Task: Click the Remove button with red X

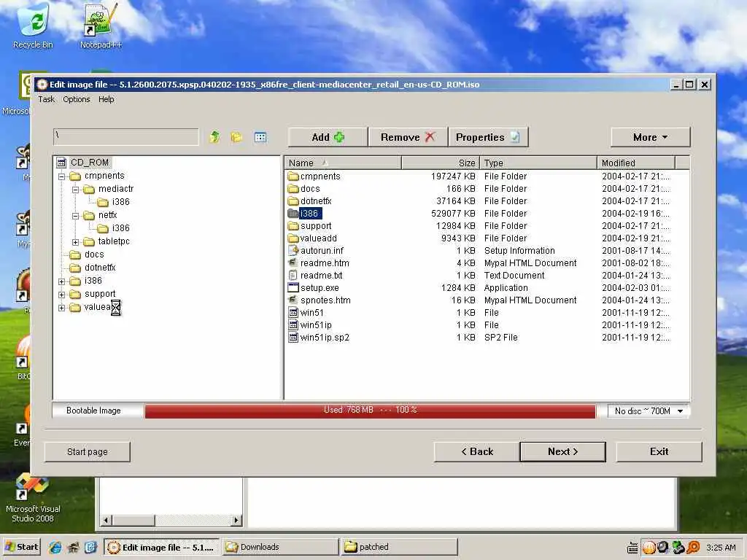Action: click(408, 137)
